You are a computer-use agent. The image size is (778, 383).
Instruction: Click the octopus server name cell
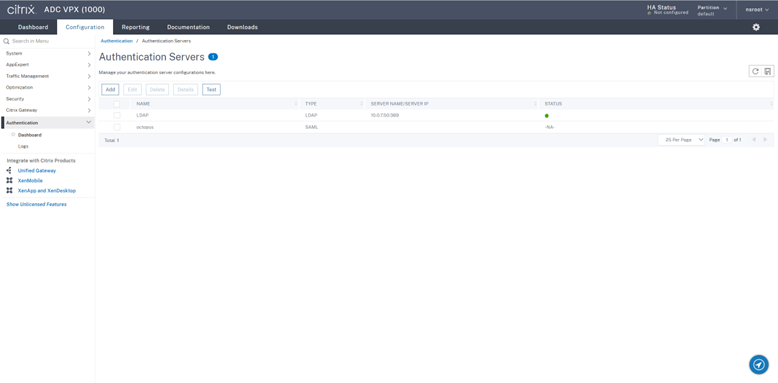point(145,127)
